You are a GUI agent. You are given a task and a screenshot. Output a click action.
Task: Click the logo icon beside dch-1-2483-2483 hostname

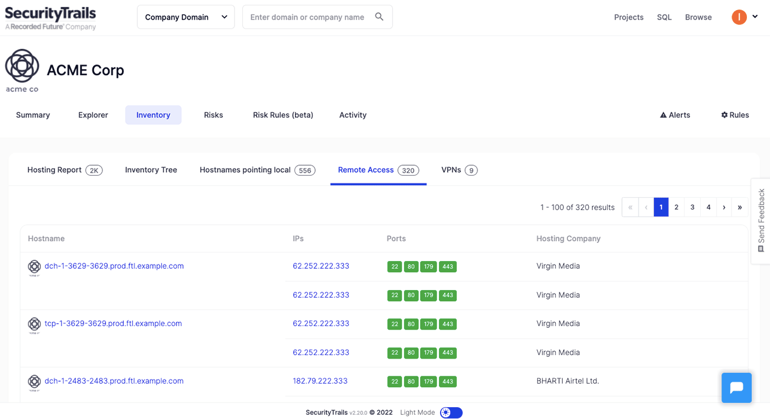pyautogui.click(x=34, y=382)
